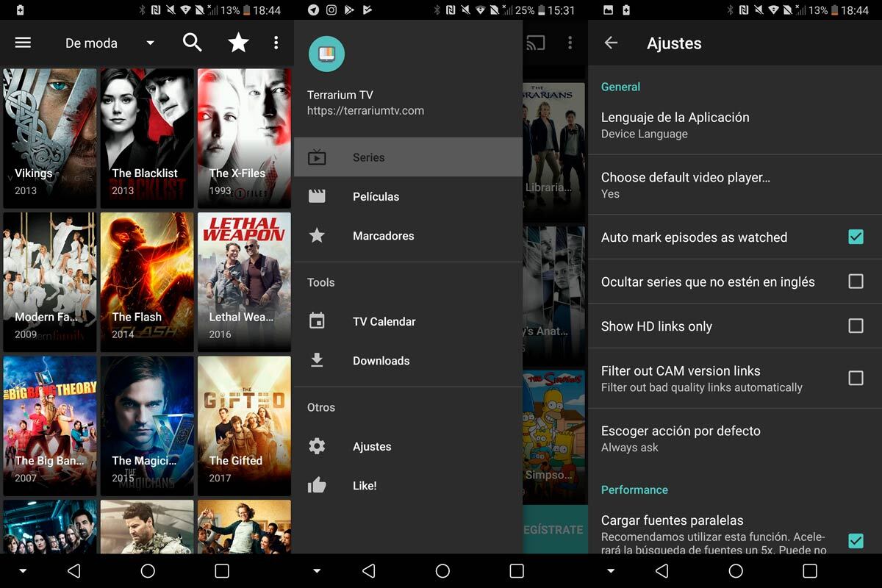This screenshot has height=588, width=882.
Task: Open The Flash series poster
Action: pyautogui.click(x=147, y=282)
